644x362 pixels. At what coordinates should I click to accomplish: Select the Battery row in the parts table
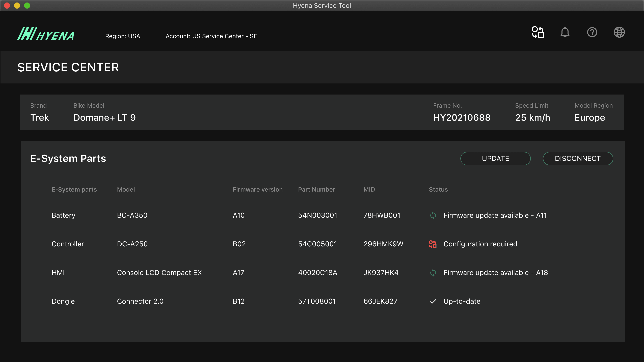pos(63,215)
